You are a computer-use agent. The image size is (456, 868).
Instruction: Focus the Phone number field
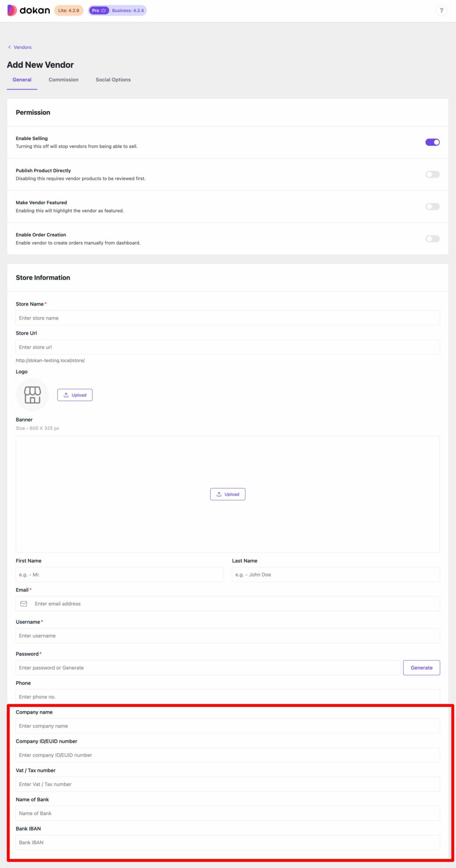click(228, 697)
